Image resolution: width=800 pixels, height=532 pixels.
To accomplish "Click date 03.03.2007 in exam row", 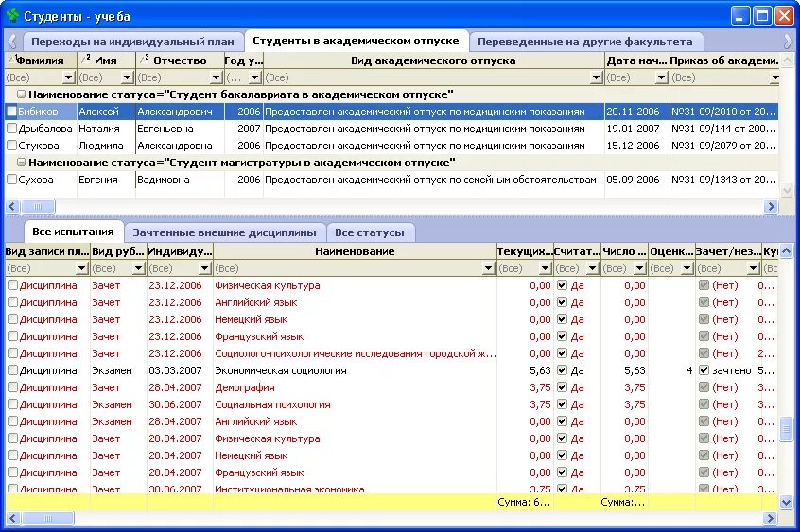I will 175,370.
